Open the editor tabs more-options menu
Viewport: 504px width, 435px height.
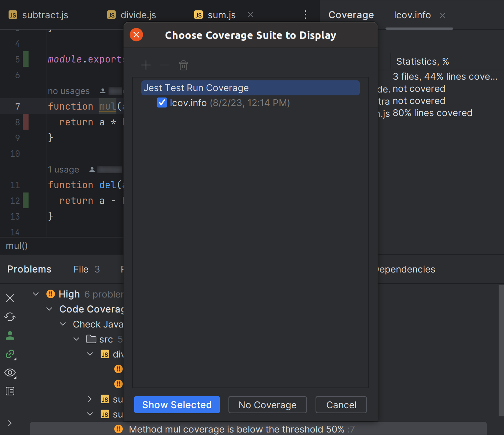[x=306, y=15]
